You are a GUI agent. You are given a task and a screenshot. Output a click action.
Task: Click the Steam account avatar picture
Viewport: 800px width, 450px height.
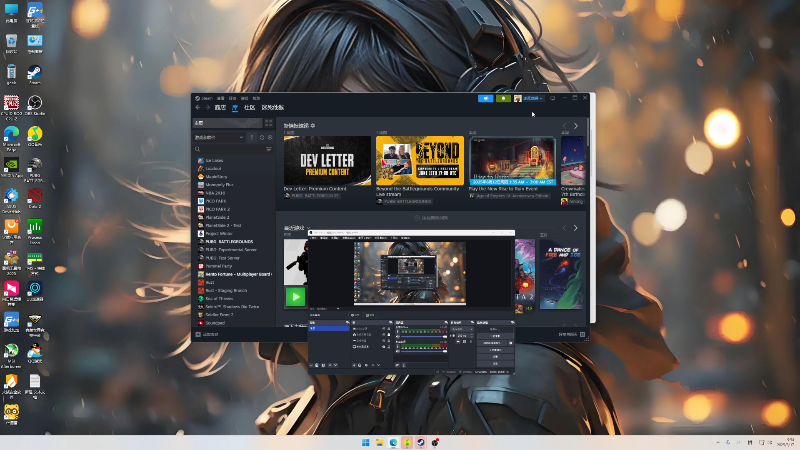tap(517, 98)
